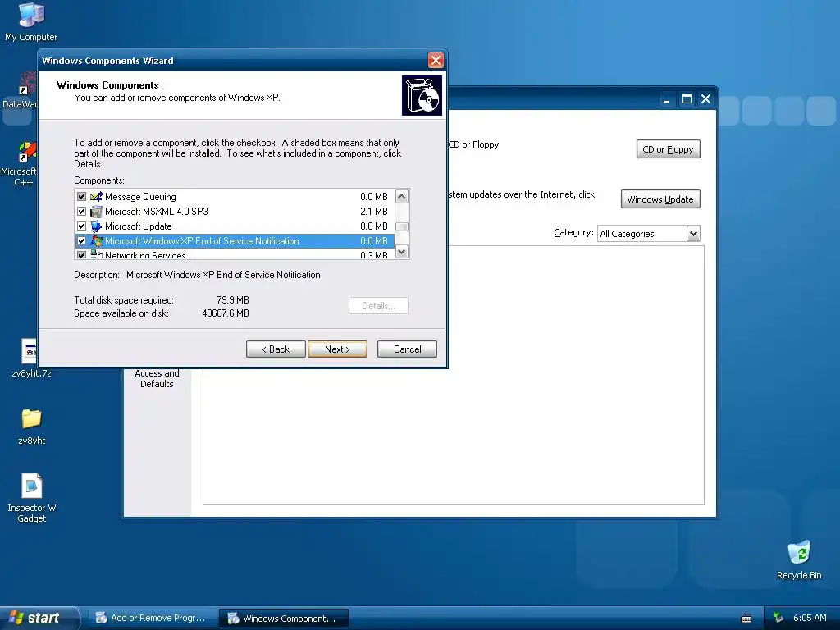Toggle the Networking Services checkbox
Screen dimensions: 840x630
[81, 256]
